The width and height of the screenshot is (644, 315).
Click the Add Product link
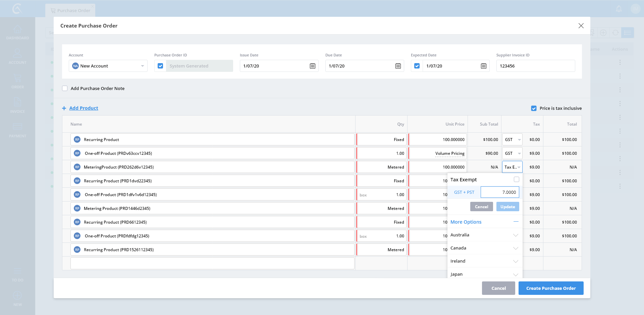click(84, 108)
